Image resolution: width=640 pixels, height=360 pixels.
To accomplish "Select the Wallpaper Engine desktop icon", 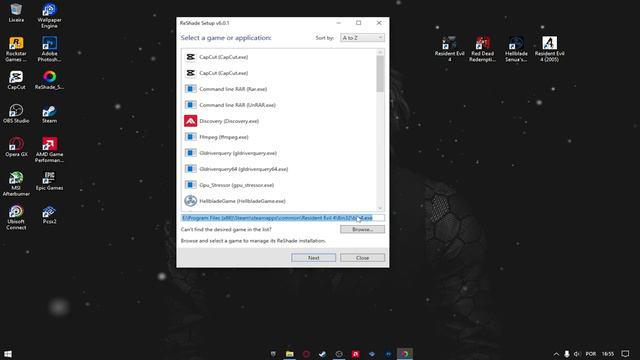I will click(x=49, y=16).
